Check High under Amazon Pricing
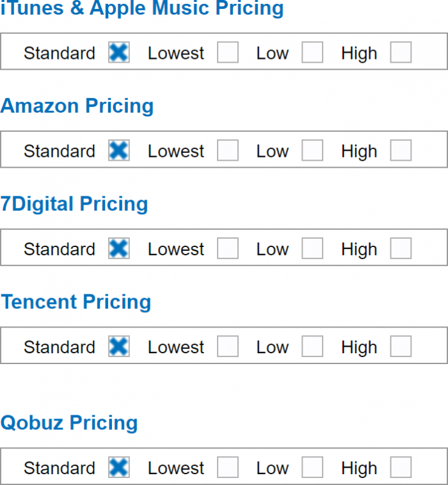The height and width of the screenshot is (485, 448). pos(401,150)
